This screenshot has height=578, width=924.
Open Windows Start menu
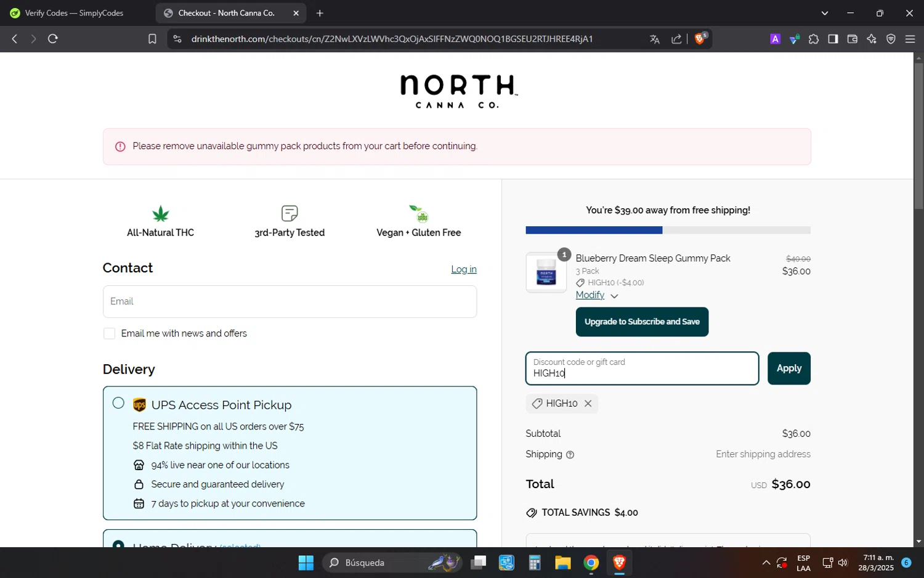(x=306, y=563)
